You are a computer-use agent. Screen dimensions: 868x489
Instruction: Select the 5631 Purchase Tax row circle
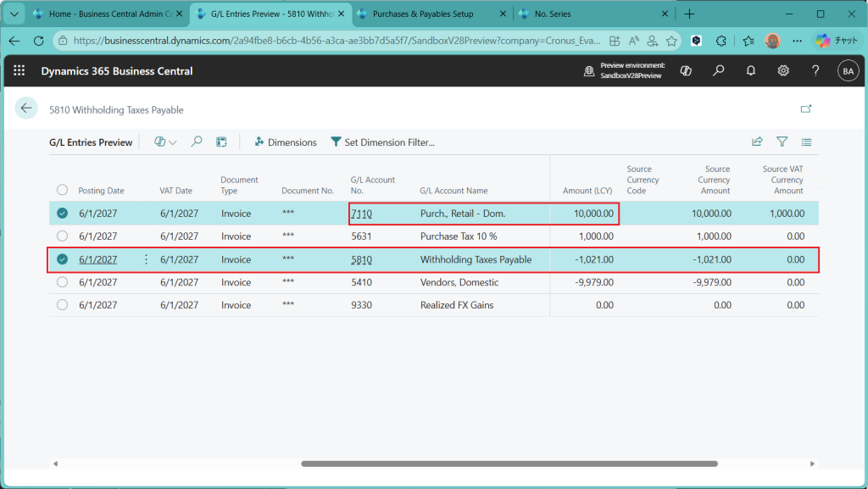(x=62, y=236)
